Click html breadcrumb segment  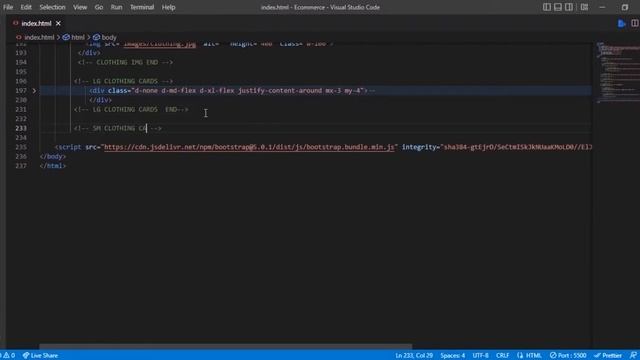(x=78, y=37)
